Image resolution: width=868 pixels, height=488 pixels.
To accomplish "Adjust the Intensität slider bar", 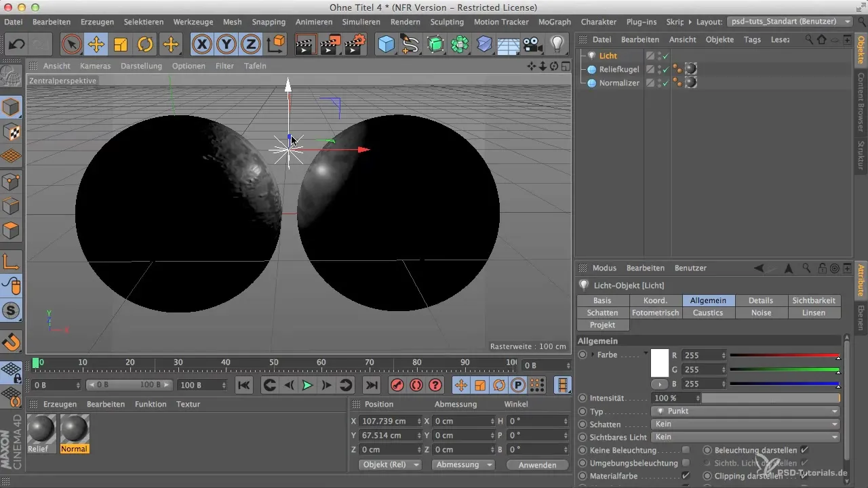I will point(771,398).
